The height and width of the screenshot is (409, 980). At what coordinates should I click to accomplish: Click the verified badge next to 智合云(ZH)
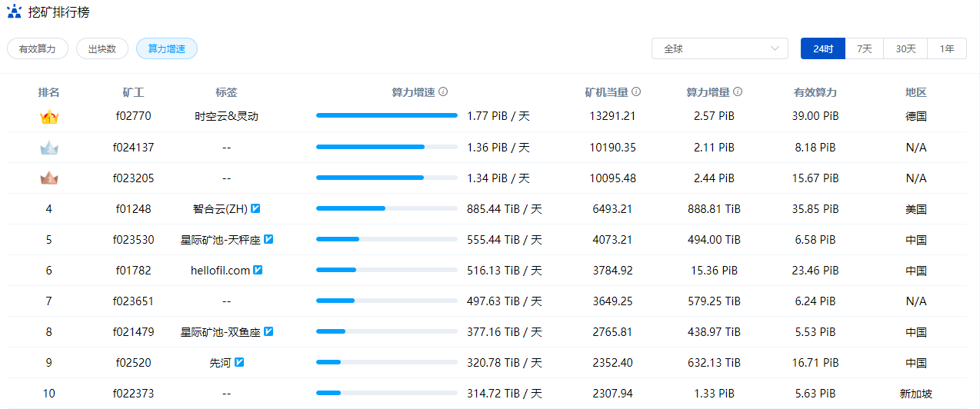click(x=256, y=208)
